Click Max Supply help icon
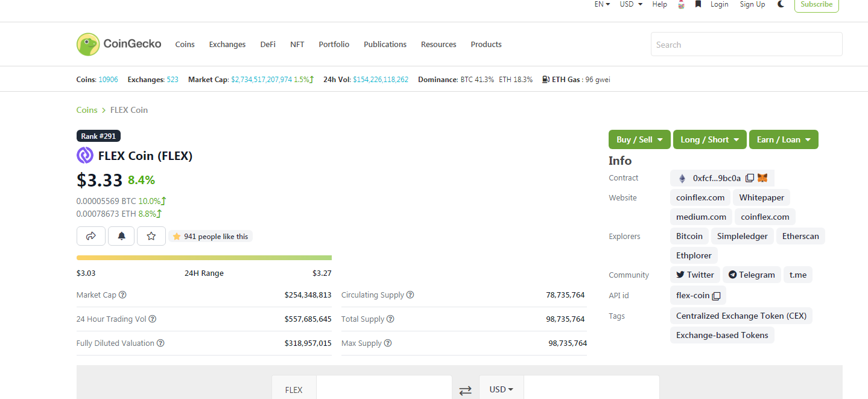The image size is (868, 399). pyautogui.click(x=388, y=343)
